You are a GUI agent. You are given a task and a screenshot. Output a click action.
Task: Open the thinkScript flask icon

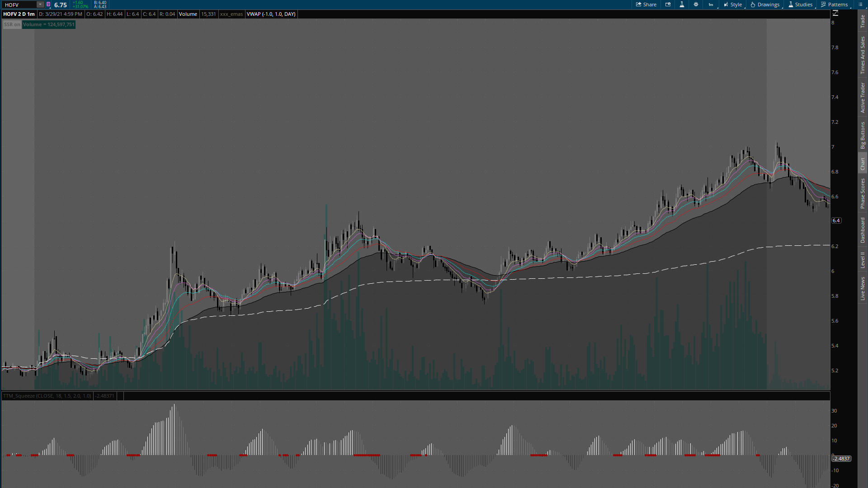pyautogui.click(x=682, y=5)
